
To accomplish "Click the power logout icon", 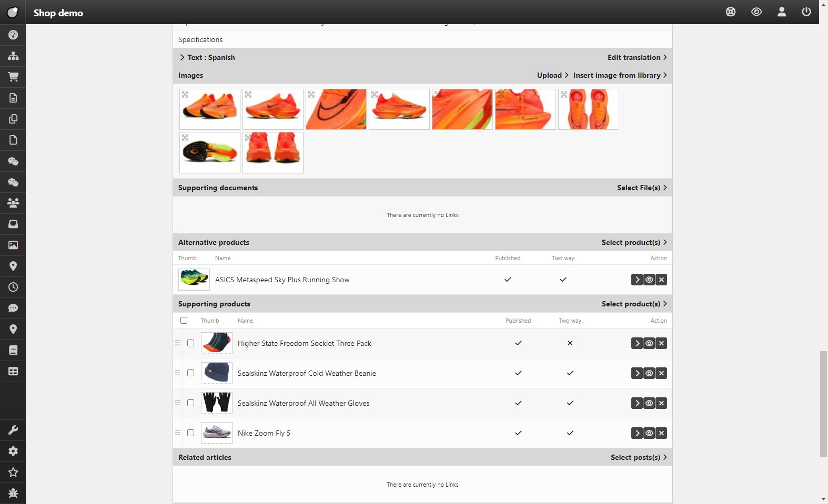I will 806,12.
